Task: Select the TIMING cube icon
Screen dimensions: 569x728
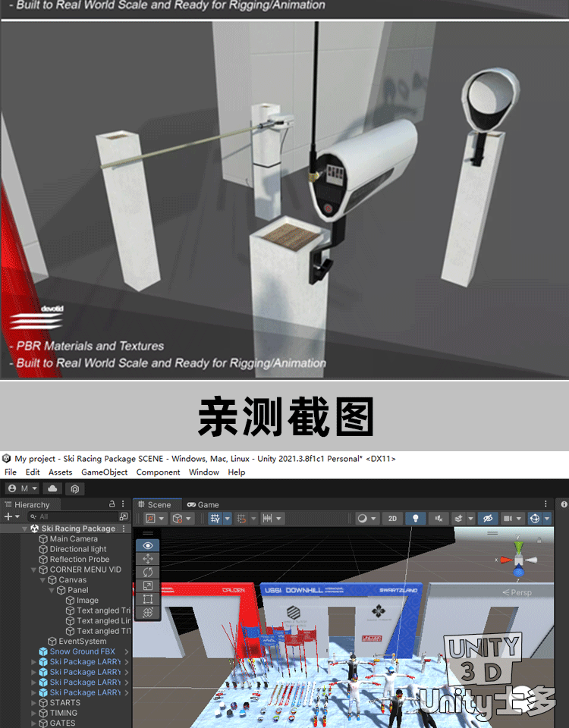Action: click(x=43, y=713)
